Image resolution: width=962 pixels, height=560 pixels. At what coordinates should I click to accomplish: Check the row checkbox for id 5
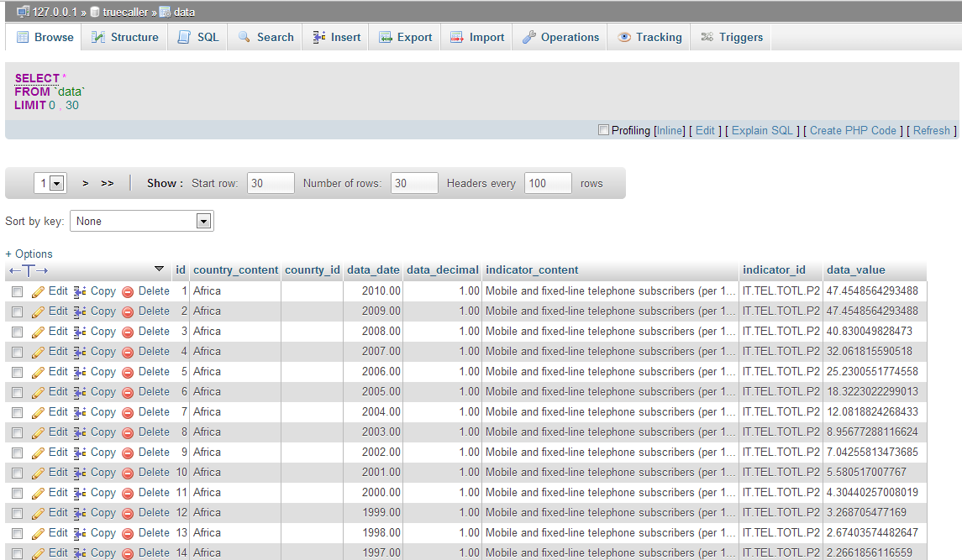pyautogui.click(x=17, y=373)
